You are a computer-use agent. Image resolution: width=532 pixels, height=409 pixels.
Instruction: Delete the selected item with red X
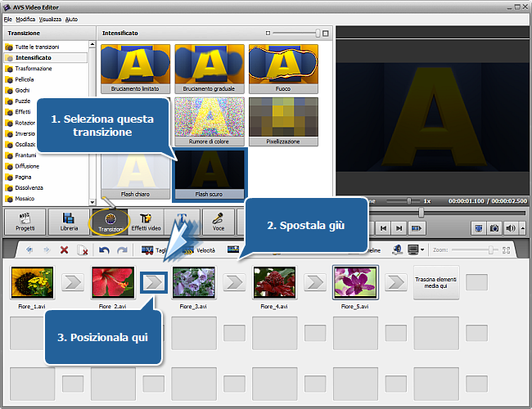click(x=64, y=250)
